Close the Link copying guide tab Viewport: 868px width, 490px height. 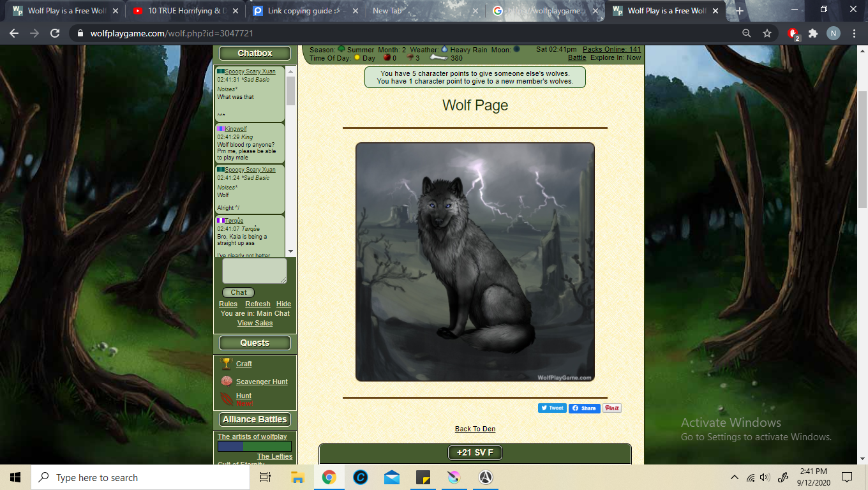(x=355, y=11)
